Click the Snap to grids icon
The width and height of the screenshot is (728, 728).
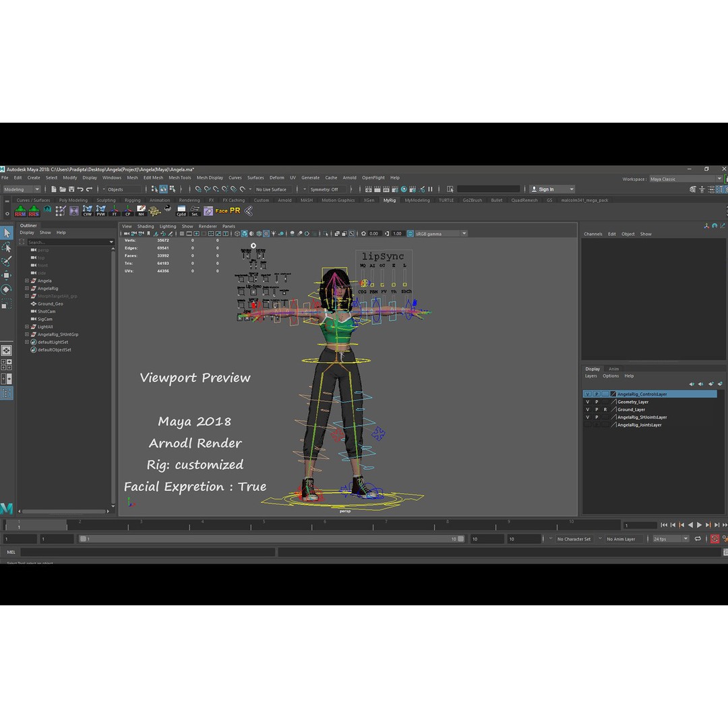pos(198,189)
